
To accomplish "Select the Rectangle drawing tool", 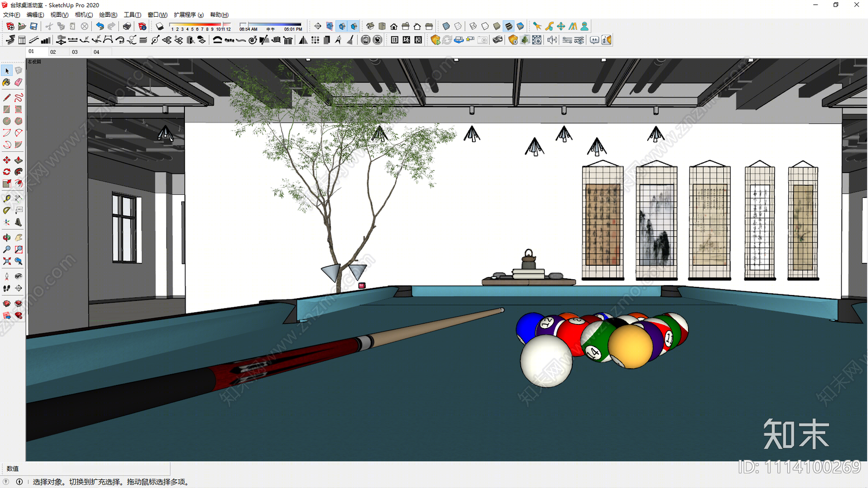I will (x=7, y=110).
